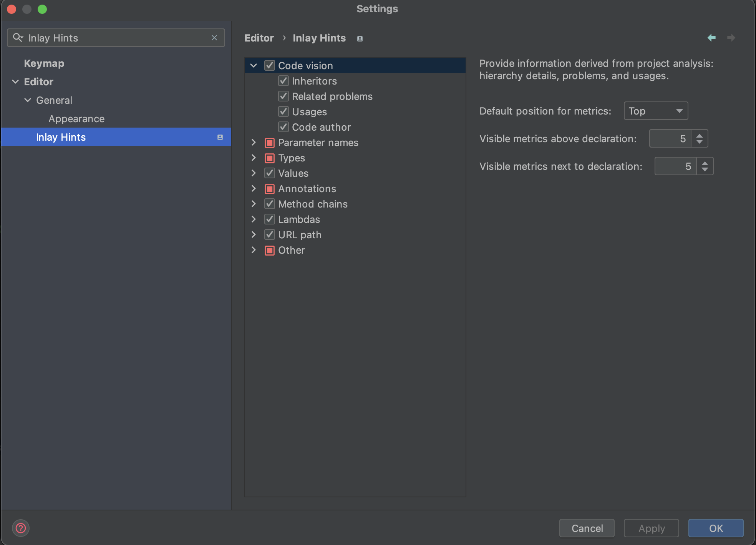This screenshot has width=756, height=545.
Task: Uncheck the Inheritors checkbox
Action: (x=283, y=81)
